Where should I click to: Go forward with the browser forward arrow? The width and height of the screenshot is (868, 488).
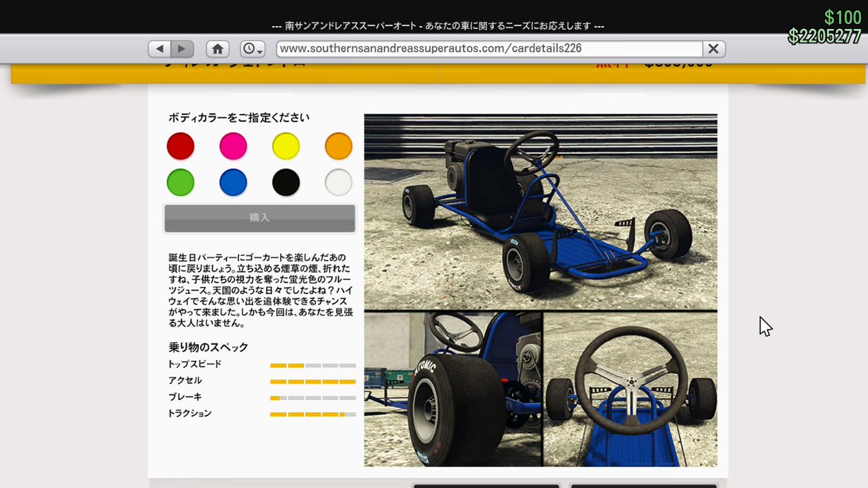click(182, 48)
